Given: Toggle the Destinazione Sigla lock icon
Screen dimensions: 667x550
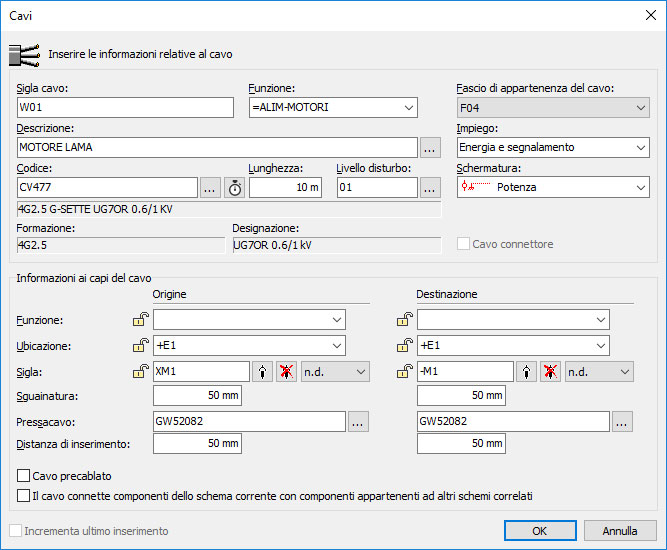Looking at the screenshot, I should [x=405, y=371].
